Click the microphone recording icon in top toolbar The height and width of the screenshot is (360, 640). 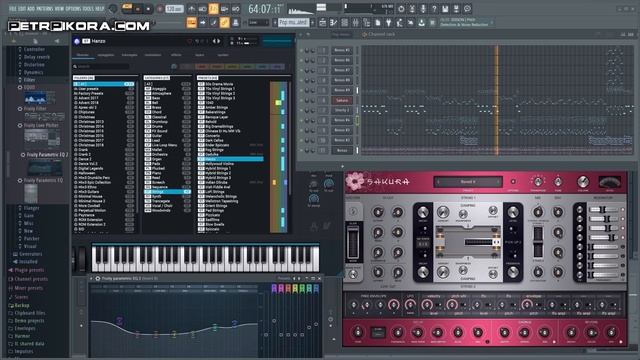click(x=423, y=9)
